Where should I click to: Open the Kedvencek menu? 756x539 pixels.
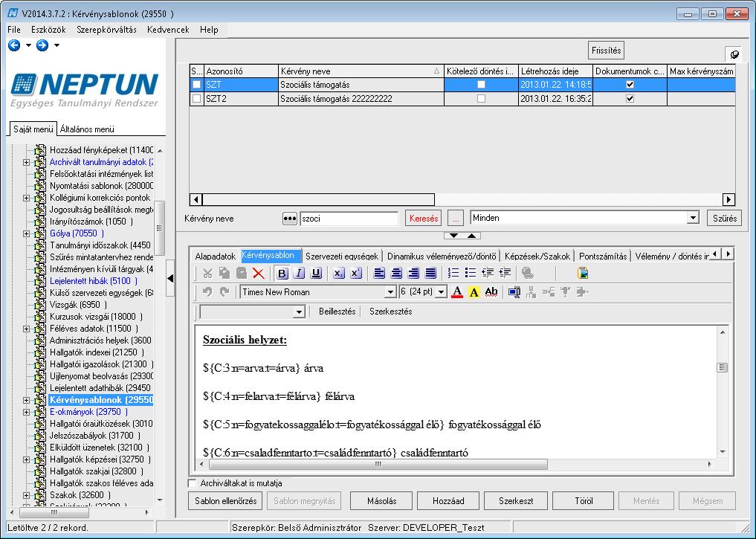(168, 30)
